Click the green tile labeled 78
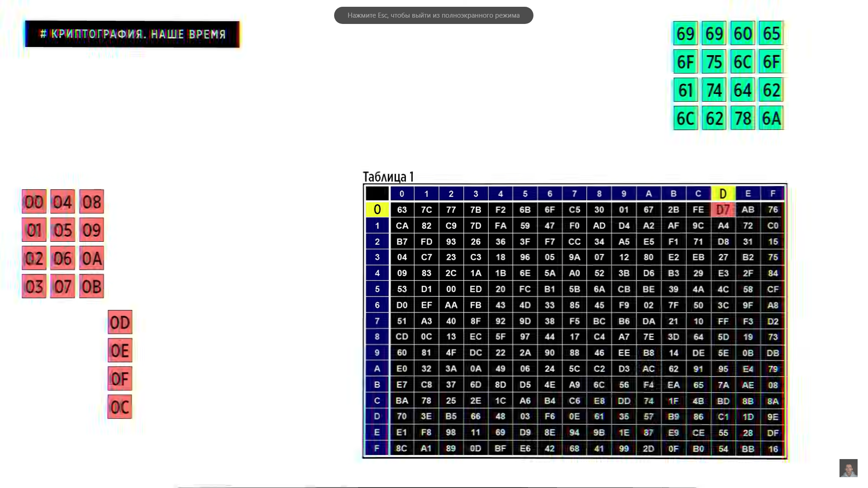Image resolution: width=868 pixels, height=488 pixels. [743, 118]
